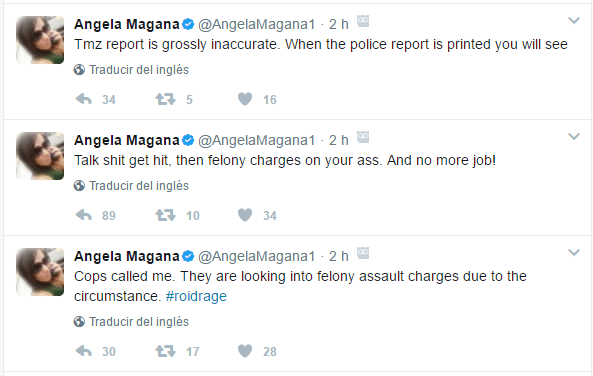Like the #roidrage tweet

(245, 351)
